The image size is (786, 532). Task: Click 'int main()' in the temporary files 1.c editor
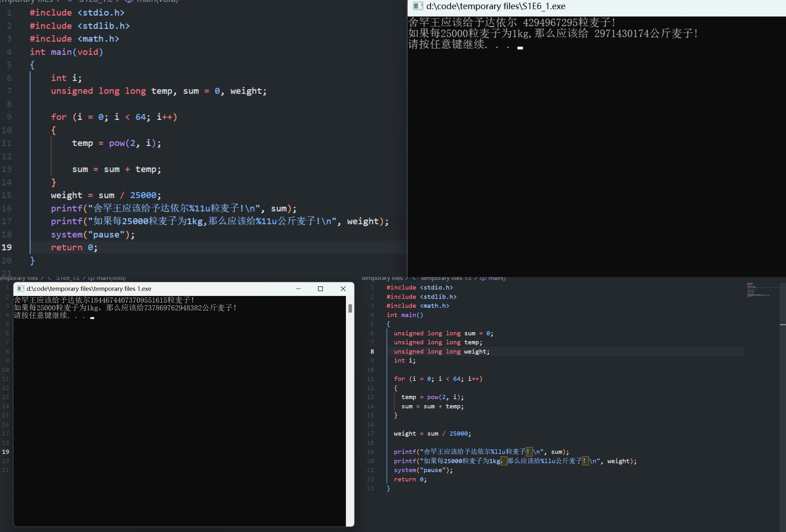point(405,315)
